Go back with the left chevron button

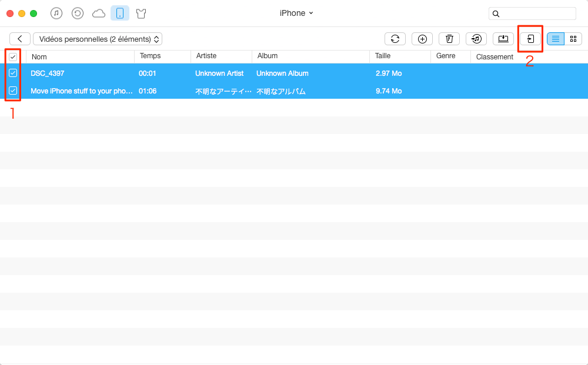pyautogui.click(x=20, y=39)
